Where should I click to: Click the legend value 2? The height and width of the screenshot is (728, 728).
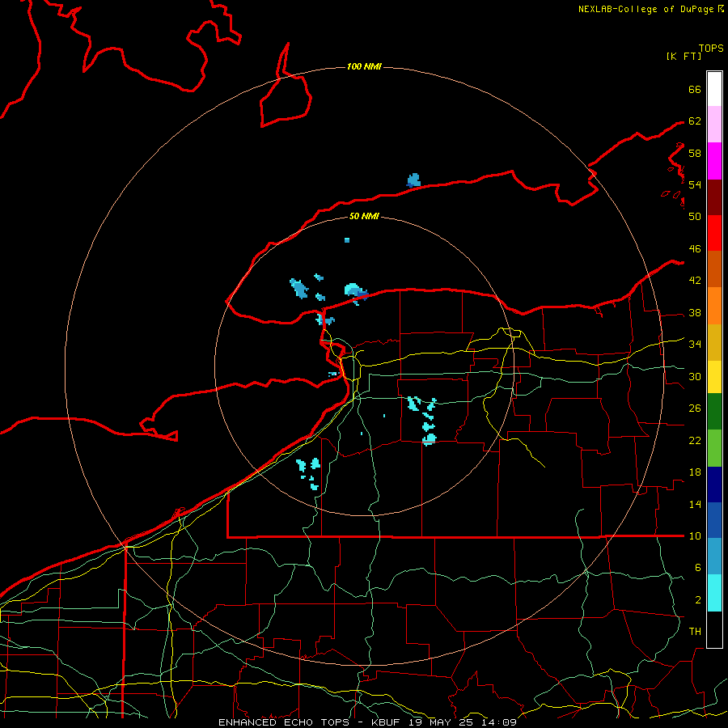[697, 600]
